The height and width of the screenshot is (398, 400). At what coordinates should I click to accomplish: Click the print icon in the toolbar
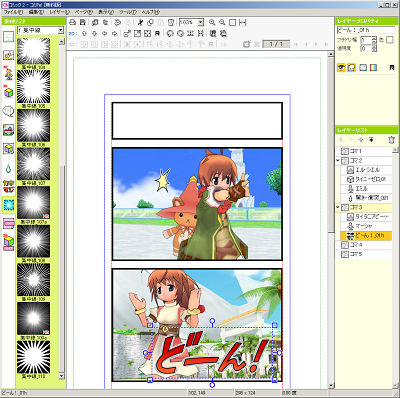click(x=72, y=23)
